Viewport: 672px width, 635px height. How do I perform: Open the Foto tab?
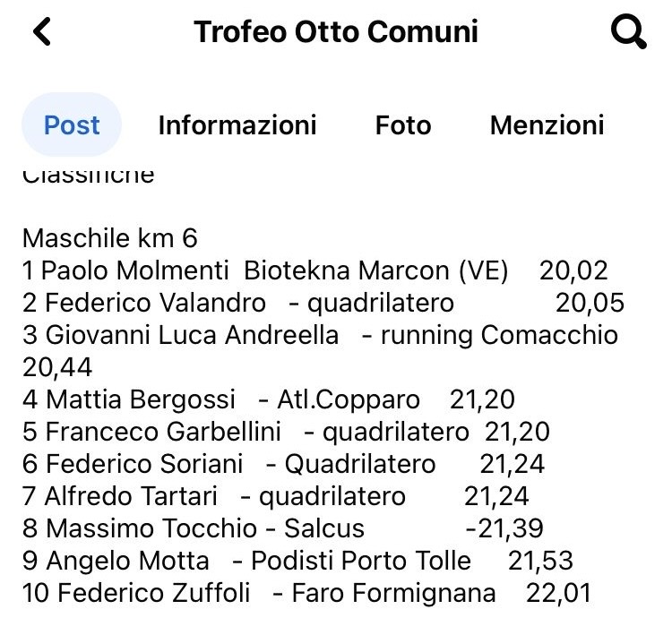click(403, 125)
